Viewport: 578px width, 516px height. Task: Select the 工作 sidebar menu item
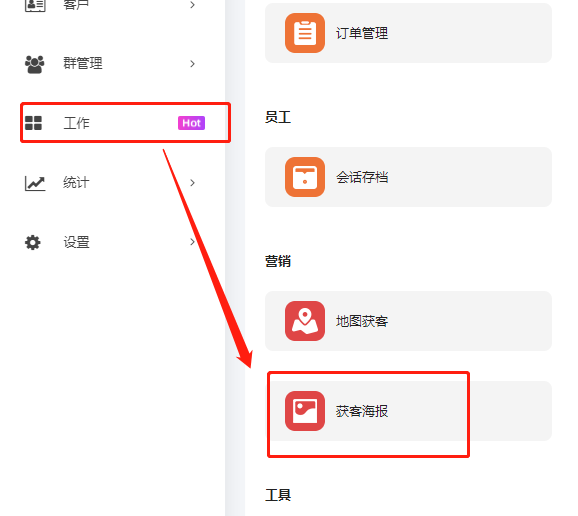(x=125, y=123)
